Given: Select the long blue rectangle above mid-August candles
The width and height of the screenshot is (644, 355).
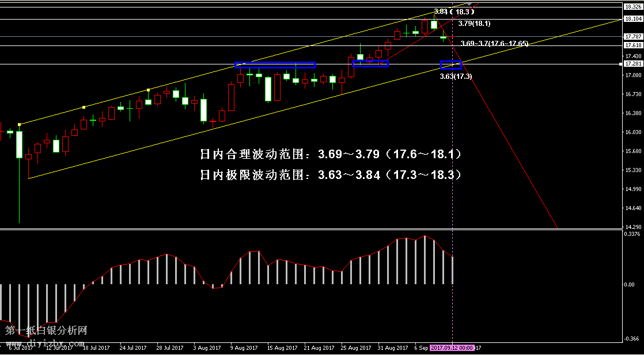Looking at the screenshot, I should pos(275,65).
